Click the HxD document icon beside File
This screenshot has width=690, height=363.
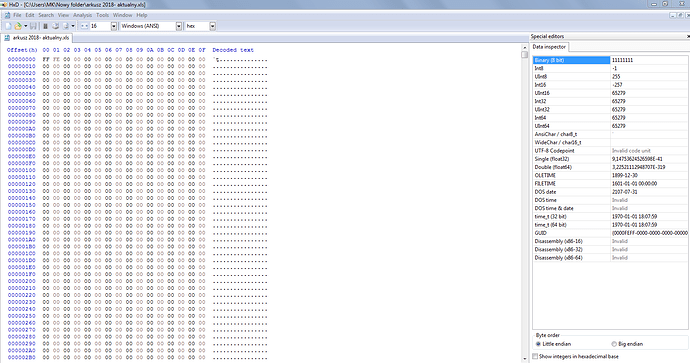pyautogui.click(x=7, y=15)
